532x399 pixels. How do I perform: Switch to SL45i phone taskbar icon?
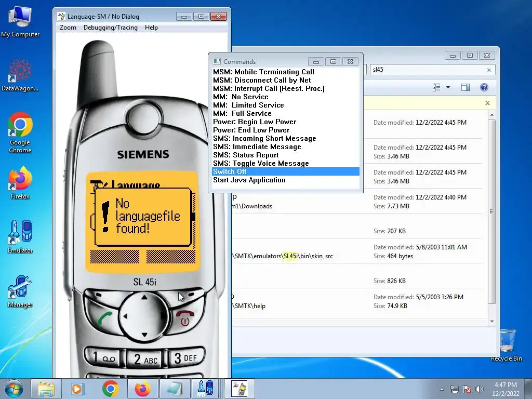click(239, 389)
